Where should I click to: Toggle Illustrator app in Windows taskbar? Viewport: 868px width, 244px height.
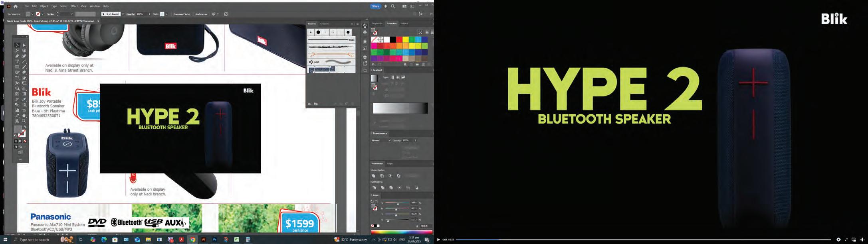click(204, 240)
